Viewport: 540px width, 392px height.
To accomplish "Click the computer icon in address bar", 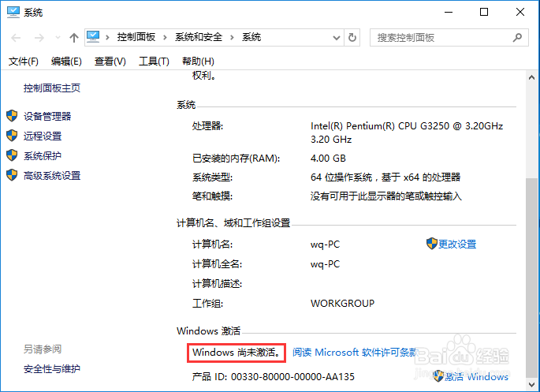I will (x=93, y=37).
